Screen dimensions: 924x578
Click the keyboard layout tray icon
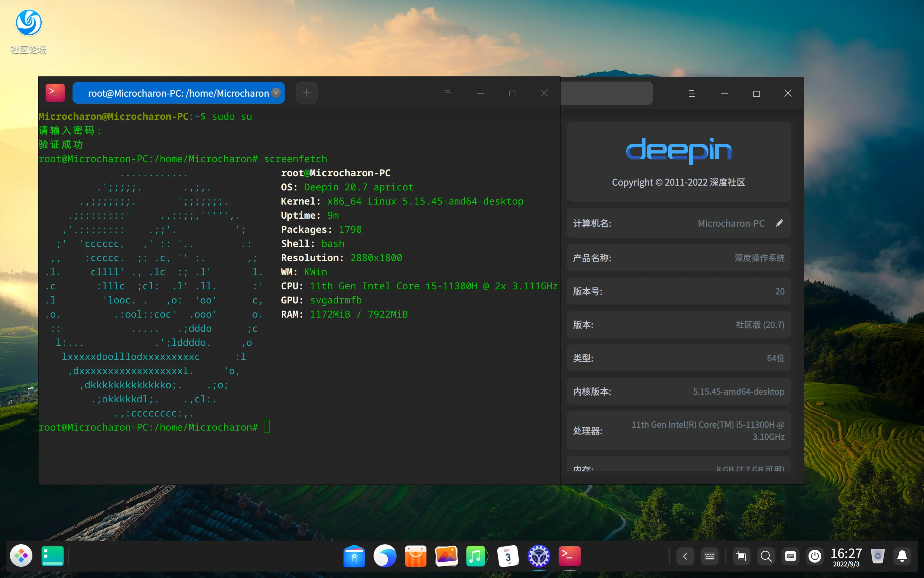coord(790,556)
